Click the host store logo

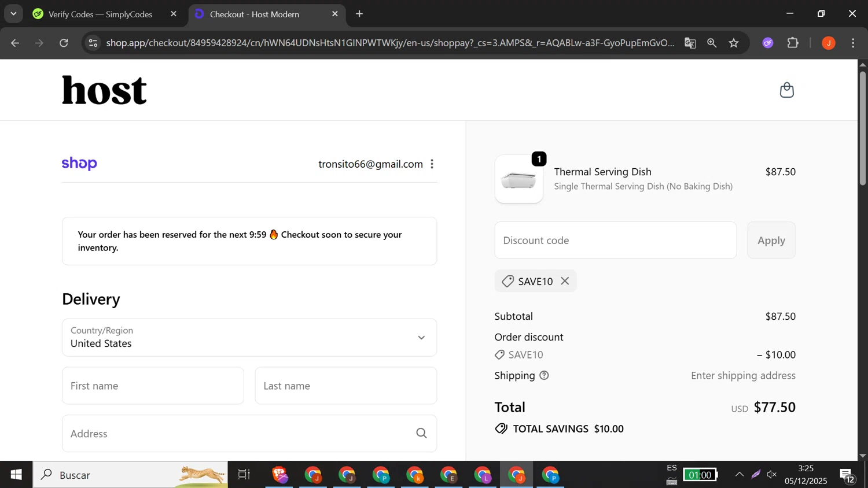(104, 90)
